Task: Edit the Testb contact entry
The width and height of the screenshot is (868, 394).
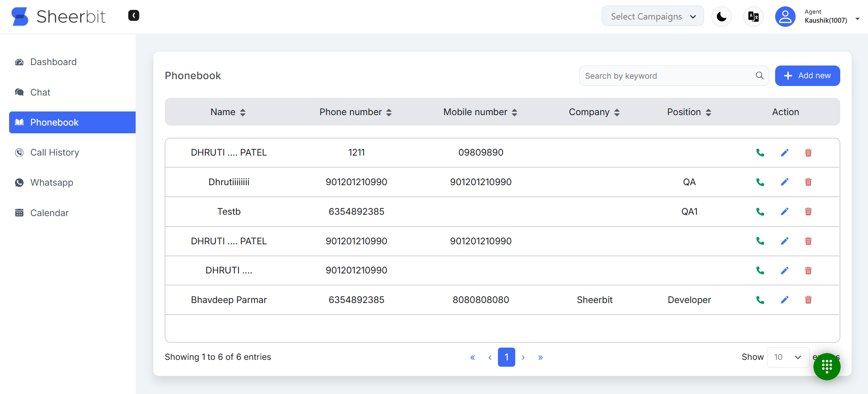Action: pyautogui.click(x=784, y=212)
